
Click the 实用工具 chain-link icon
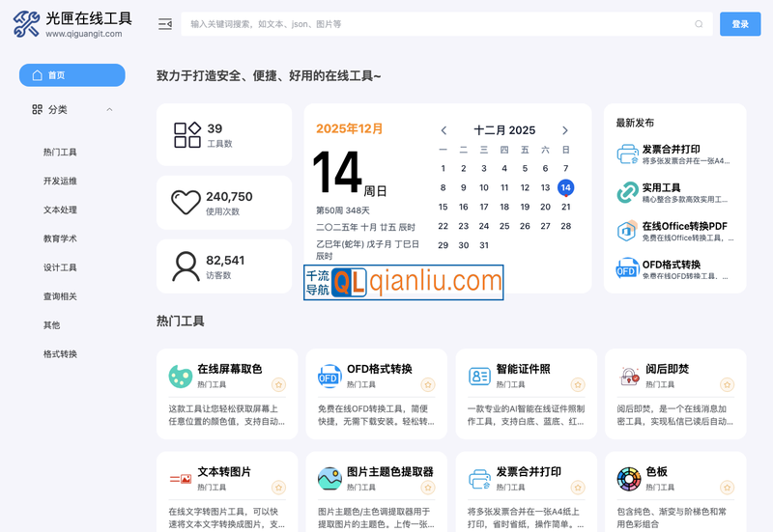627,192
